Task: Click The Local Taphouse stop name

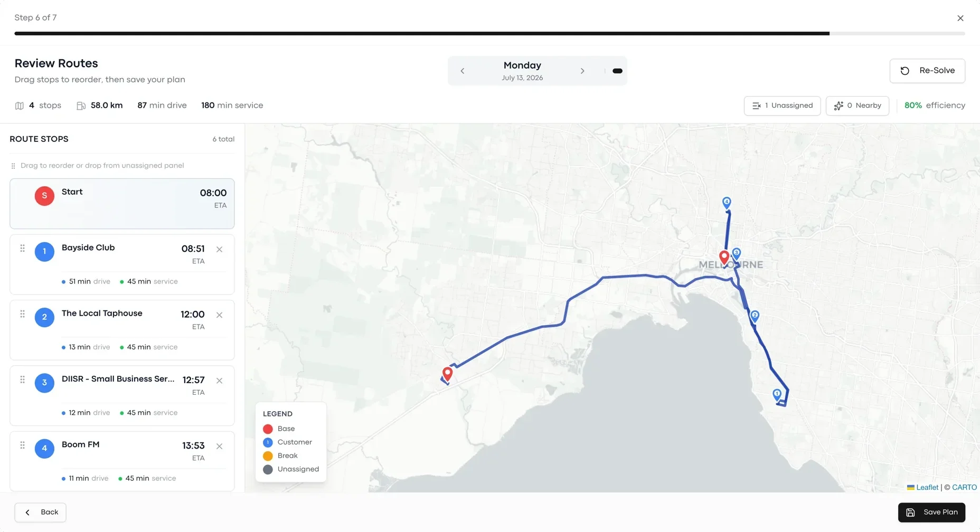Action: click(102, 313)
